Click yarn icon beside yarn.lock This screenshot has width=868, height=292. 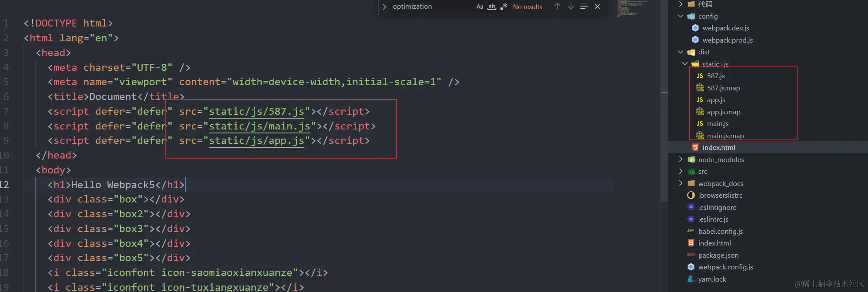point(691,279)
